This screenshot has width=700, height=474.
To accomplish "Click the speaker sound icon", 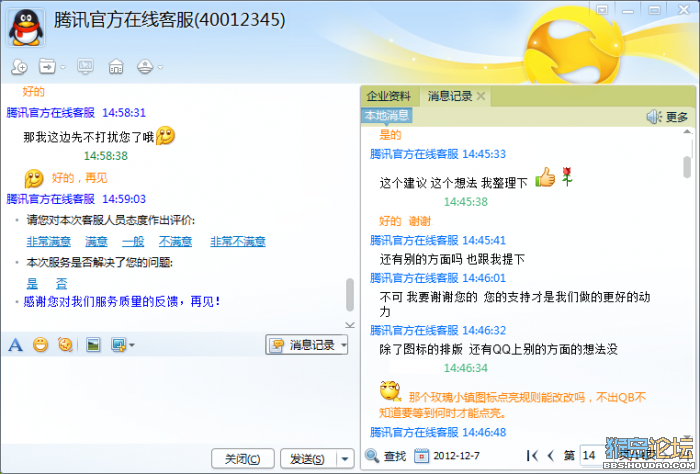I will 654,117.
